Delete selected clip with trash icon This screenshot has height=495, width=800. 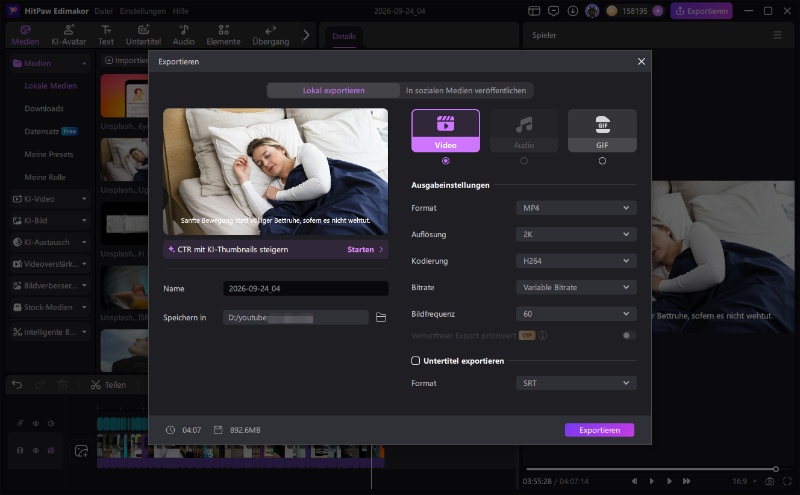coord(62,384)
